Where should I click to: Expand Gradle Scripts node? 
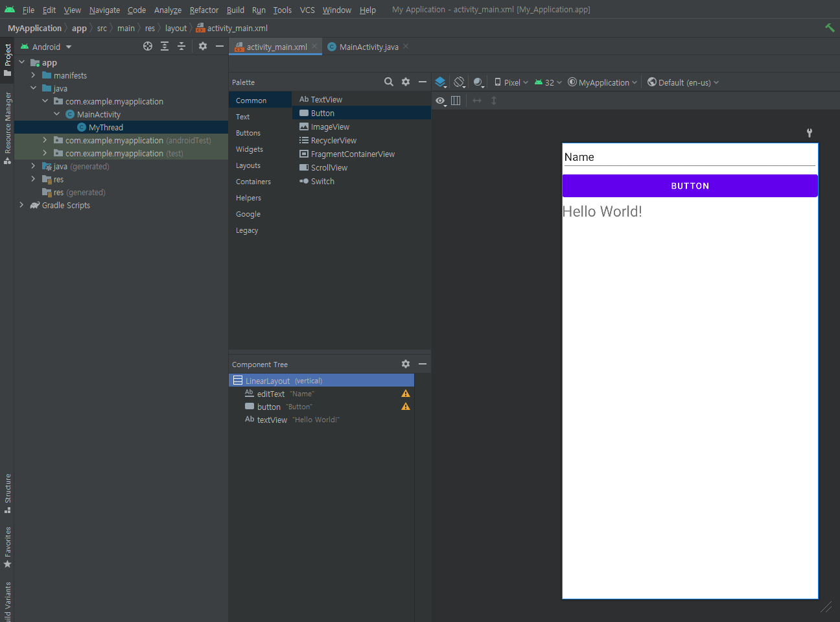point(22,205)
